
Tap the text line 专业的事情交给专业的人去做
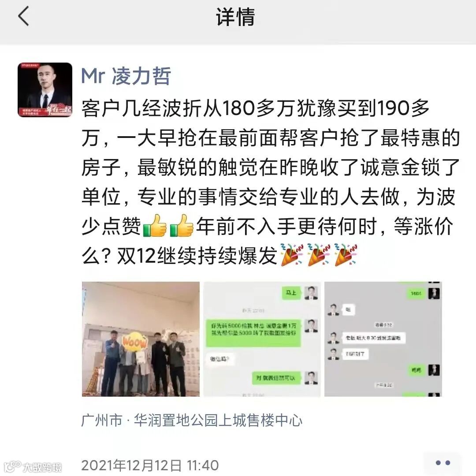268,197
